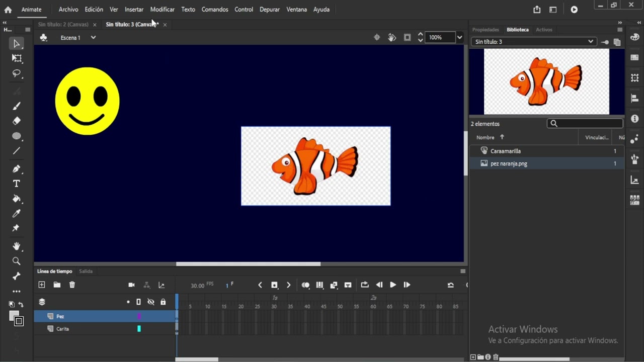Viewport: 644px width, 362px height.
Task: Open the Align panel icon
Action: [x=634, y=99]
